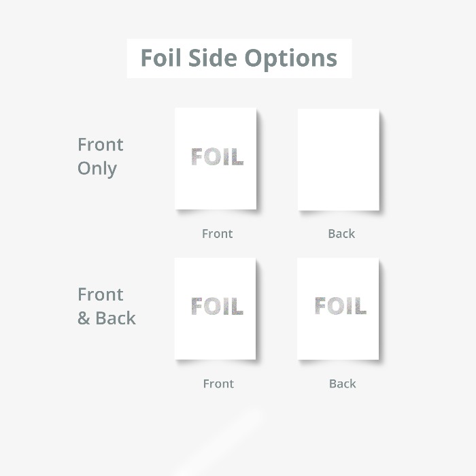Click the Front & Back front card thumbnail
This screenshot has height=476, width=476.
(x=216, y=309)
